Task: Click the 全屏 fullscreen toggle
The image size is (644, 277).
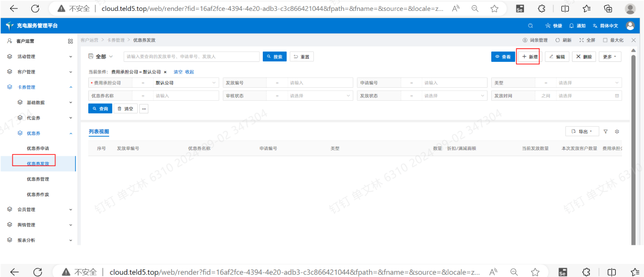Action: [587, 40]
